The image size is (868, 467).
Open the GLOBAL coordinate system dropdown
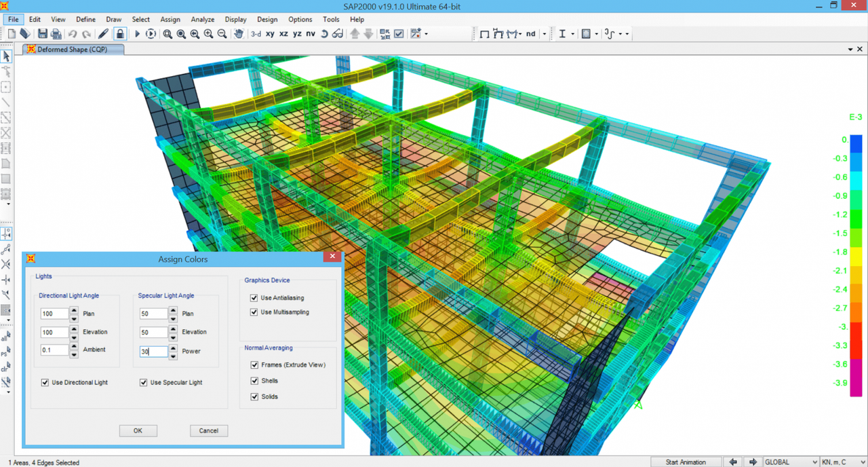(791, 462)
